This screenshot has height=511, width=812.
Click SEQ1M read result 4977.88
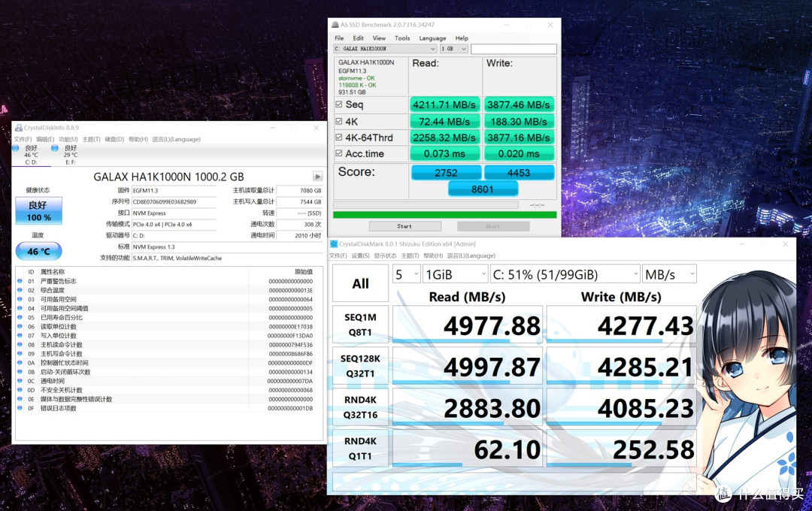(468, 325)
